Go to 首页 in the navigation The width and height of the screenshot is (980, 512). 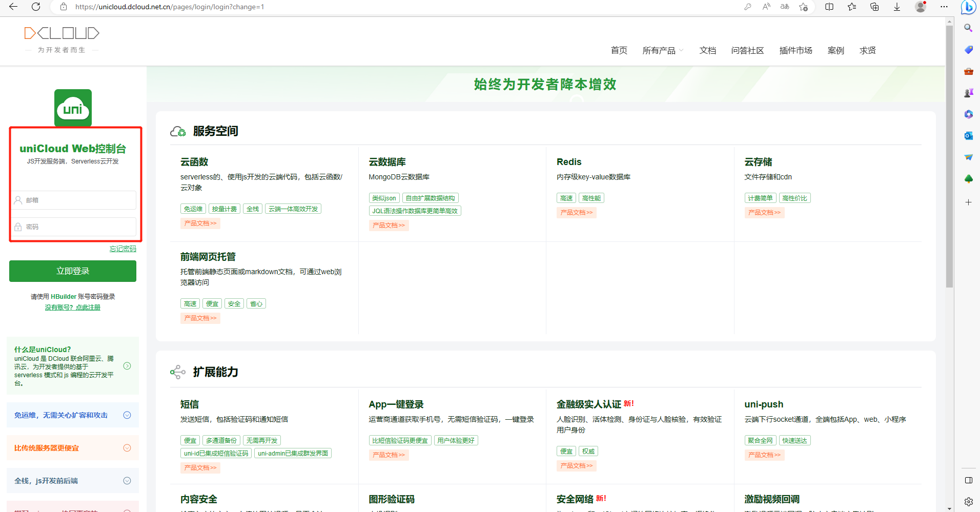[x=619, y=50]
